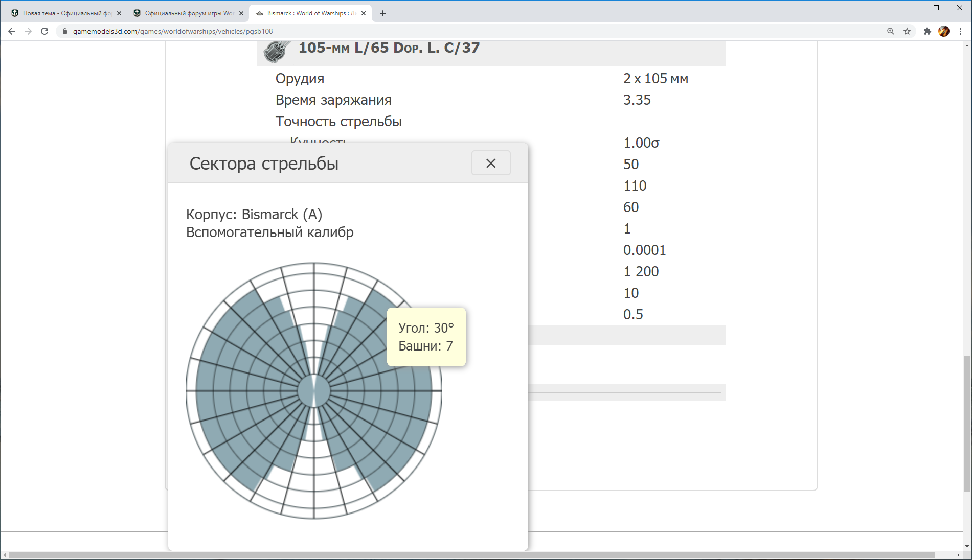Screen dimensions: 972x560
Task: Open the Extensions puzzle icon
Action: pyautogui.click(x=928, y=31)
